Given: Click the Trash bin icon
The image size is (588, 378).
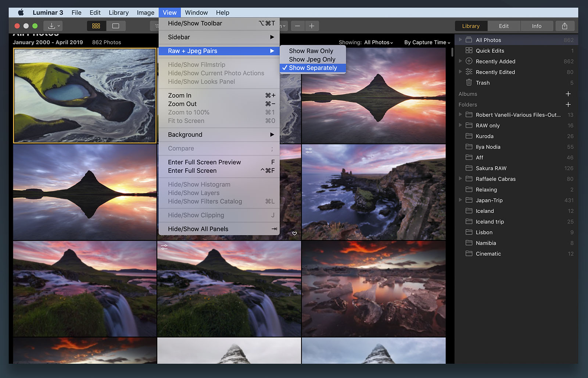Looking at the screenshot, I should tap(469, 82).
